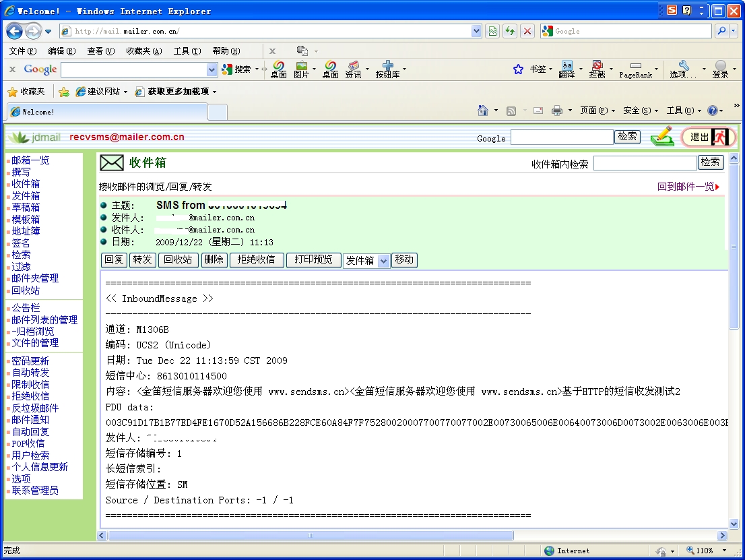Click the Google toolbar 图片 icon

(301, 69)
